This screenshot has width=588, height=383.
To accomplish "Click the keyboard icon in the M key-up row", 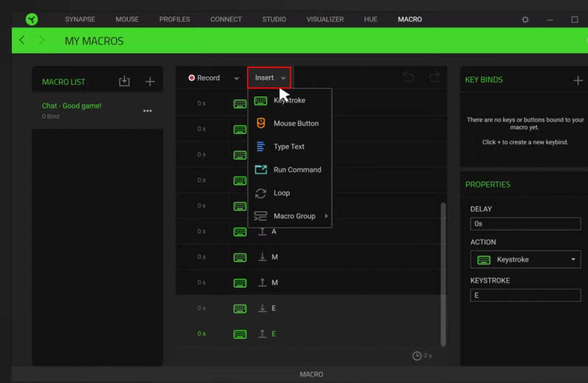I will (240, 283).
